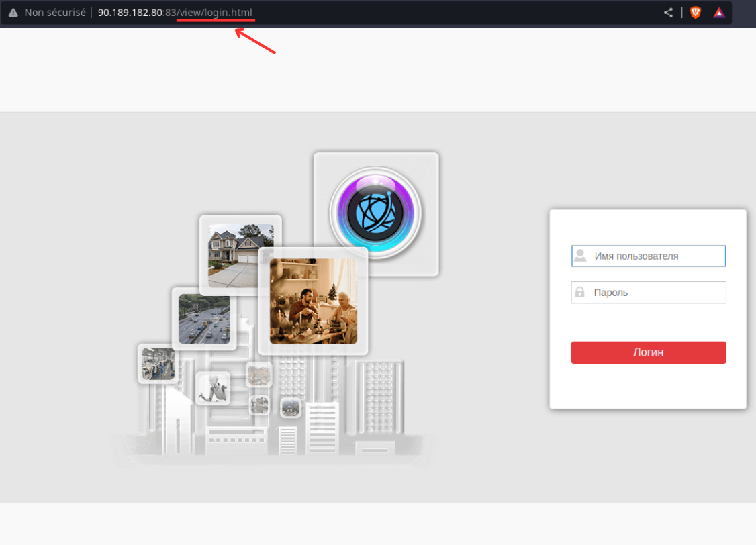Click the small map thumbnail in the illustration
Image resolution: width=756 pixels, height=545 pixels.
258,376
